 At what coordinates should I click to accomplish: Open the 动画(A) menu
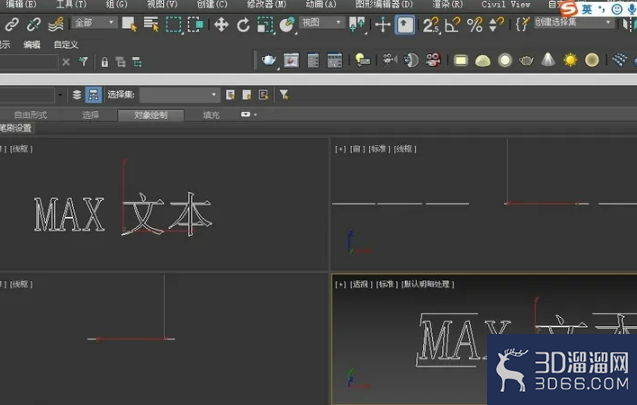[x=321, y=4]
